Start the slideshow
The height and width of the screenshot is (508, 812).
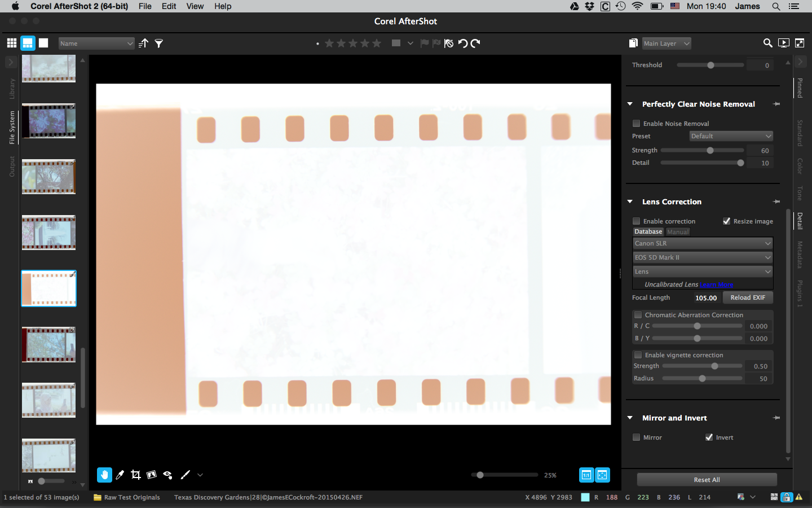[x=783, y=43]
